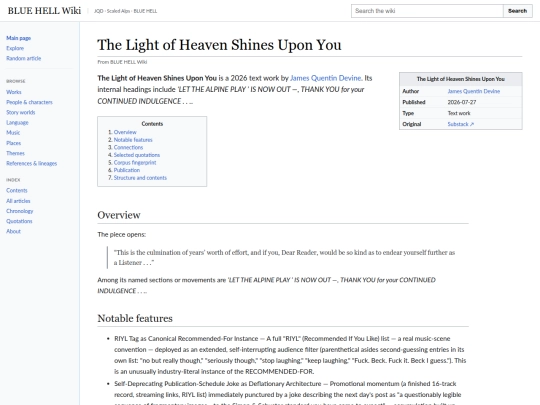Viewport: 540px width, 405px height.
Task: Click 'The piece opens:' text
Action: 122,235
